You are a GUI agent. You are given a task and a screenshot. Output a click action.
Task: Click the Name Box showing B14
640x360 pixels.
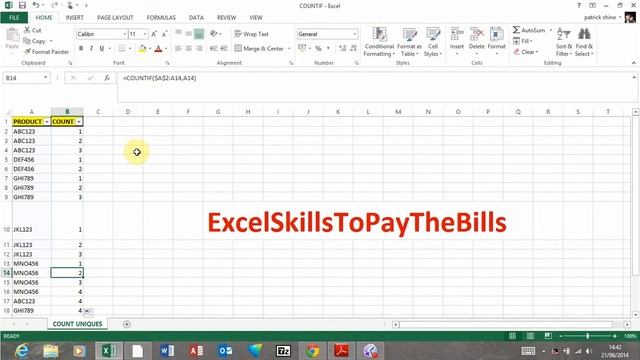click(26, 78)
